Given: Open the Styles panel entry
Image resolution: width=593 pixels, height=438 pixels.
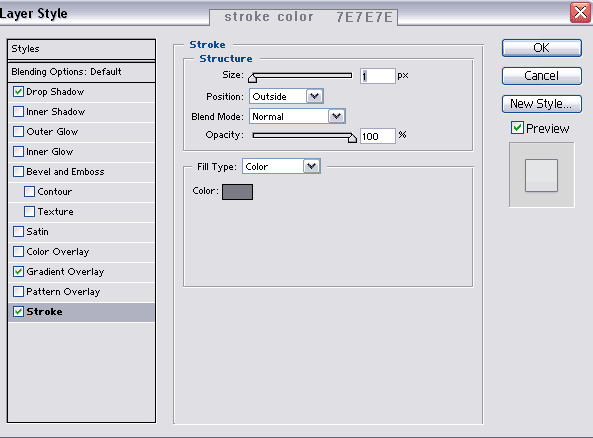Looking at the screenshot, I should tap(81, 49).
